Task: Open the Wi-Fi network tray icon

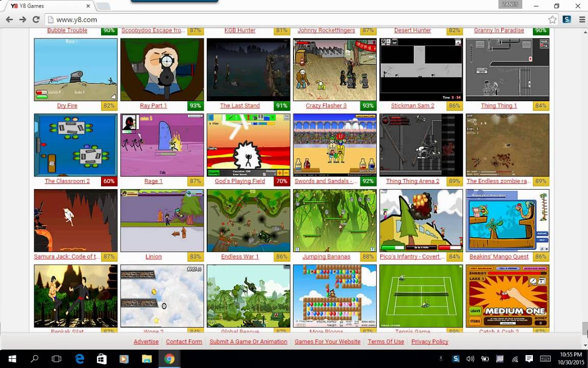Action: [x=515, y=359]
